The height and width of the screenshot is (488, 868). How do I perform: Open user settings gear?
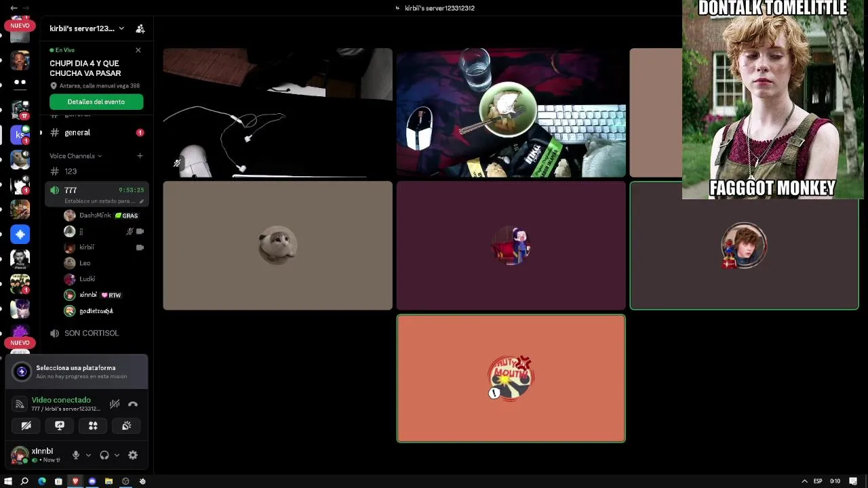click(133, 455)
